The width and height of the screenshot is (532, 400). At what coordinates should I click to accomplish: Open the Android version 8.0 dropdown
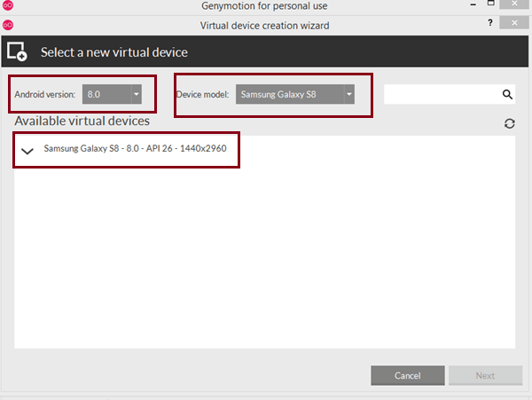[111, 93]
